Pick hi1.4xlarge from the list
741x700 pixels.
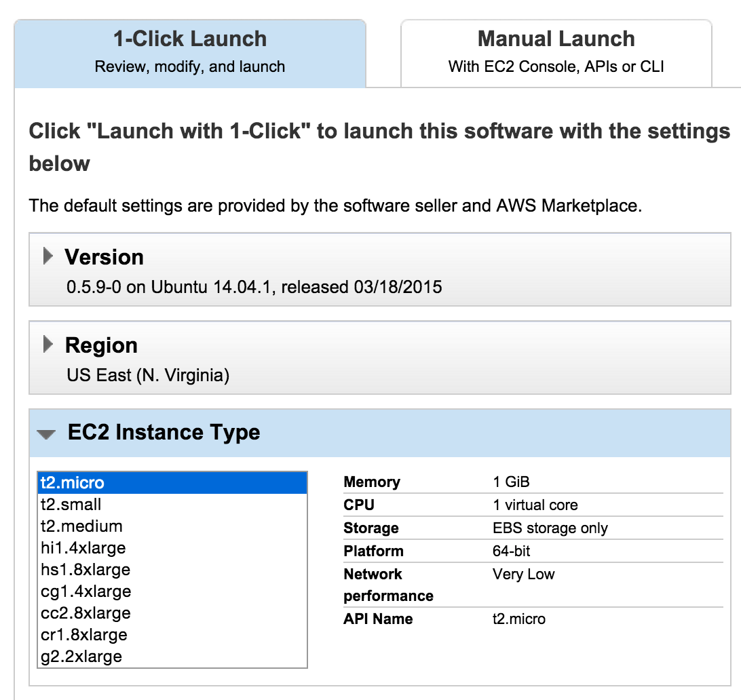tap(172, 548)
